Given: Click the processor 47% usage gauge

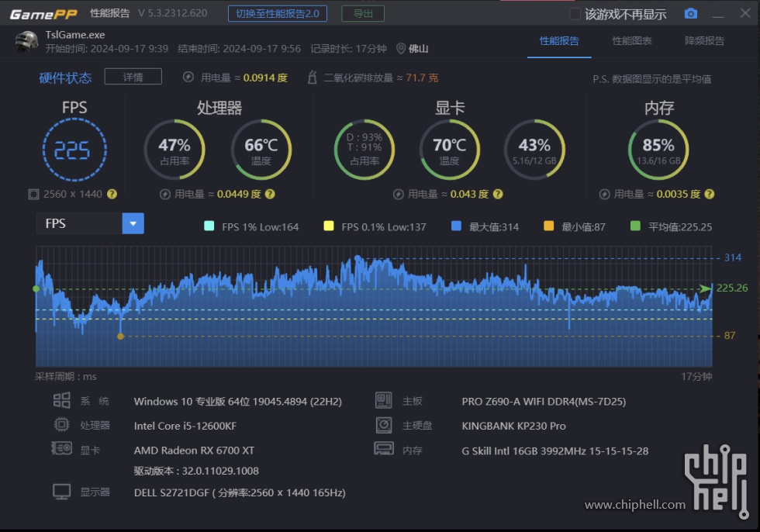Looking at the screenshot, I should [x=174, y=150].
